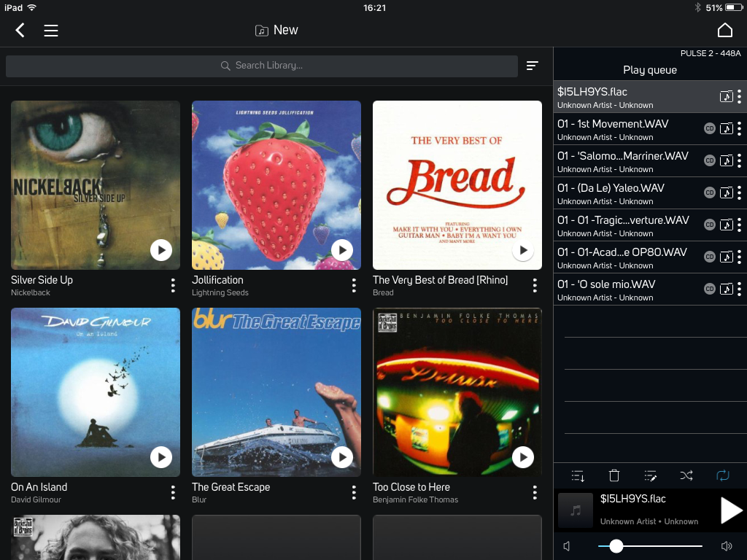Open the sort options icon beside search
Screen dimensions: 747x560
coord(532,66)
